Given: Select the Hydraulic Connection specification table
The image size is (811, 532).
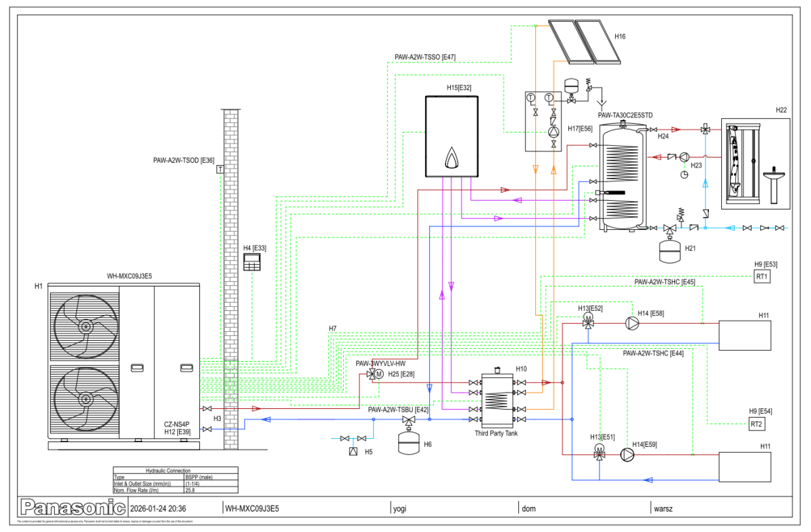Looking at the screenshot, I should point(174,479).
